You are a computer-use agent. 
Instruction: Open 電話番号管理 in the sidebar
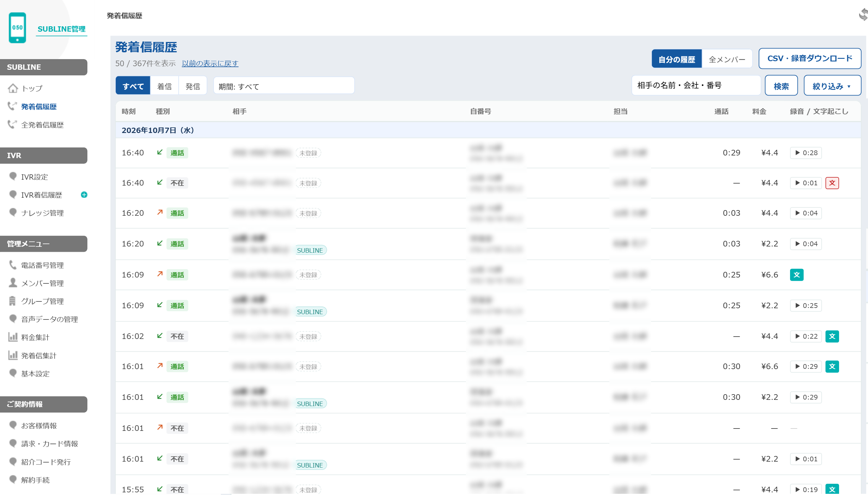coord(42,265)
